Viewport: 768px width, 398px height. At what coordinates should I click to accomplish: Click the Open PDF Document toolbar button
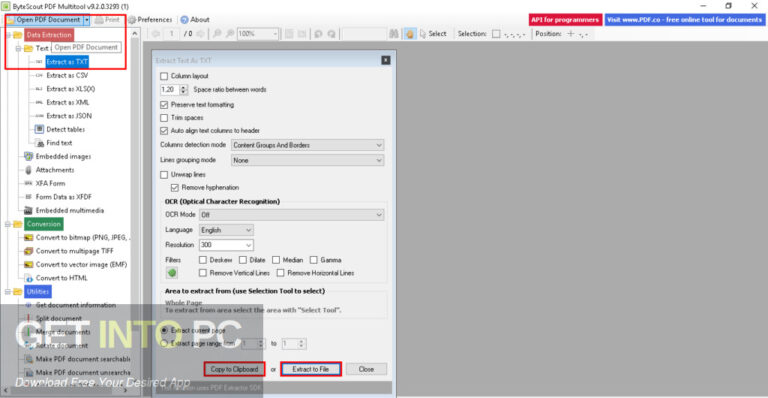click(44, 20)
